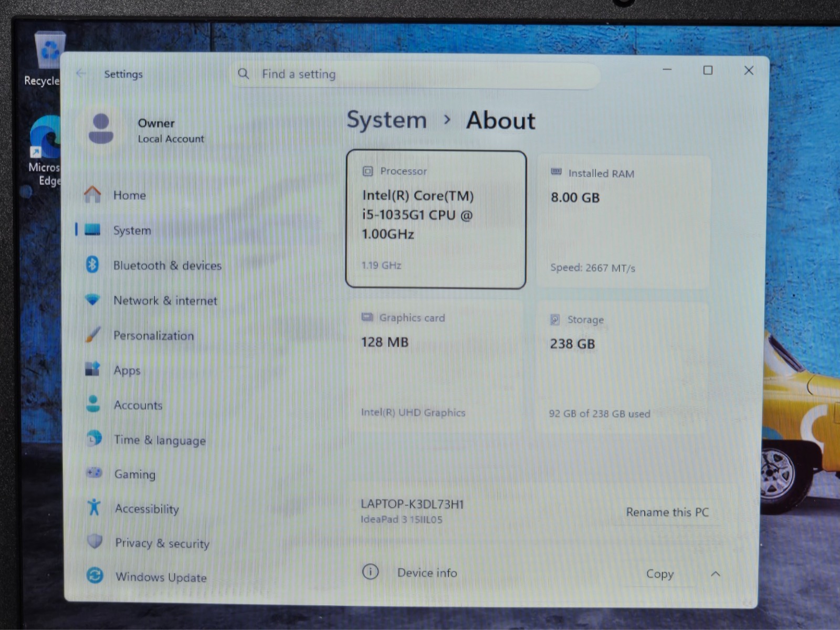This screenshot has height=630, width=840.
Task: Click the Device info label
Action: (x=427, y=573)
